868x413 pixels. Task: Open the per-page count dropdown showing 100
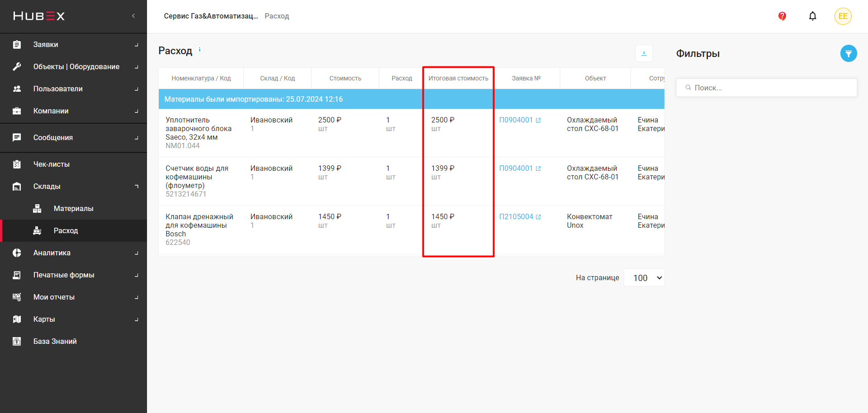644,278
